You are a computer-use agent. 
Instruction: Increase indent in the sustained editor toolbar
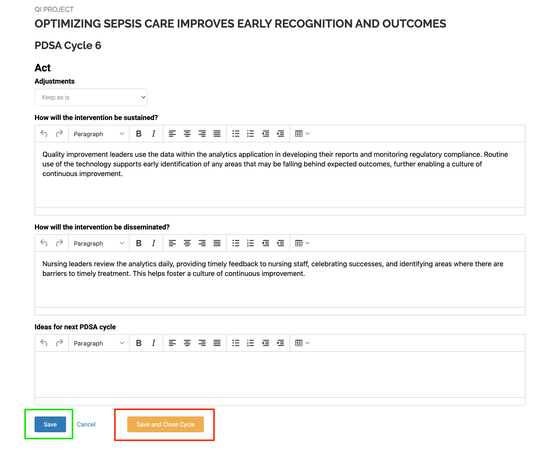280,134
